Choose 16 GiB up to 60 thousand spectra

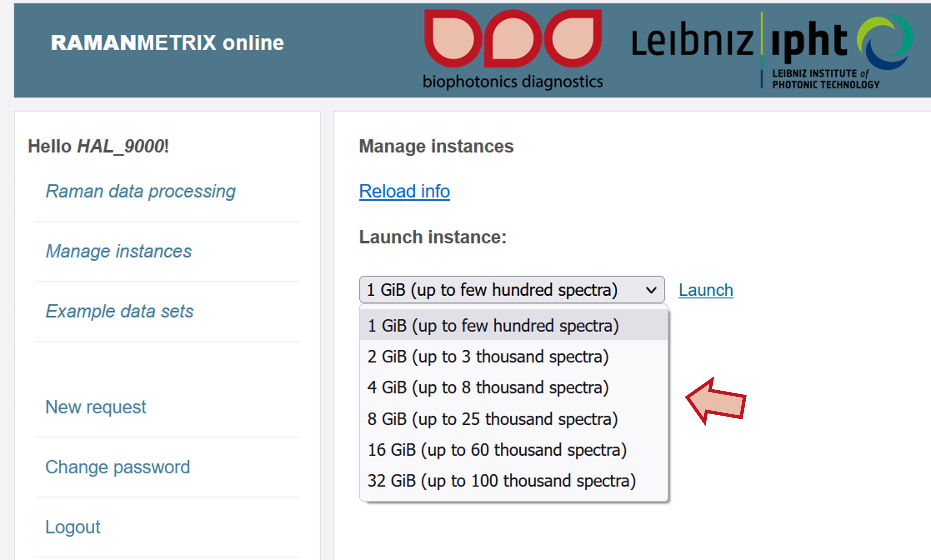coord(514,450)
